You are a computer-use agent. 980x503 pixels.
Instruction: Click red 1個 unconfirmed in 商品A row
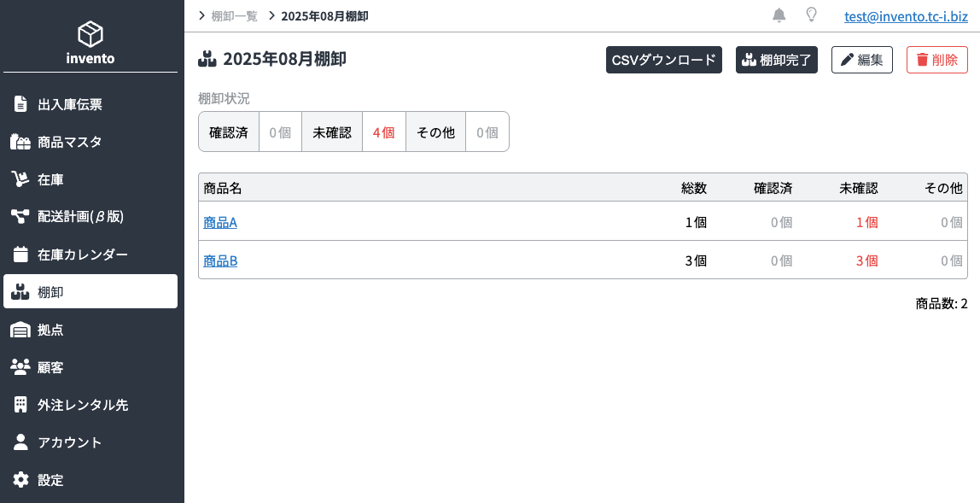866,222
